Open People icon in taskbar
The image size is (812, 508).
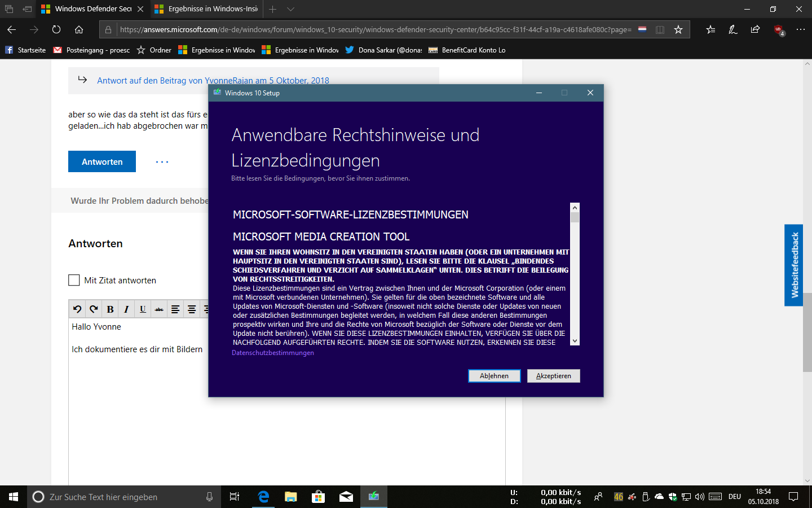coord(598,497)
